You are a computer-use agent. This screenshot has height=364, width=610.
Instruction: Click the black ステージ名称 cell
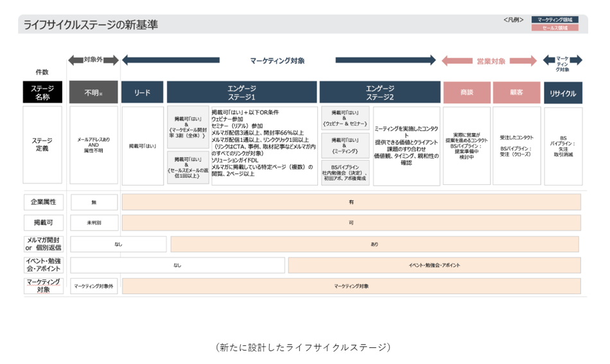click(42, 92)
